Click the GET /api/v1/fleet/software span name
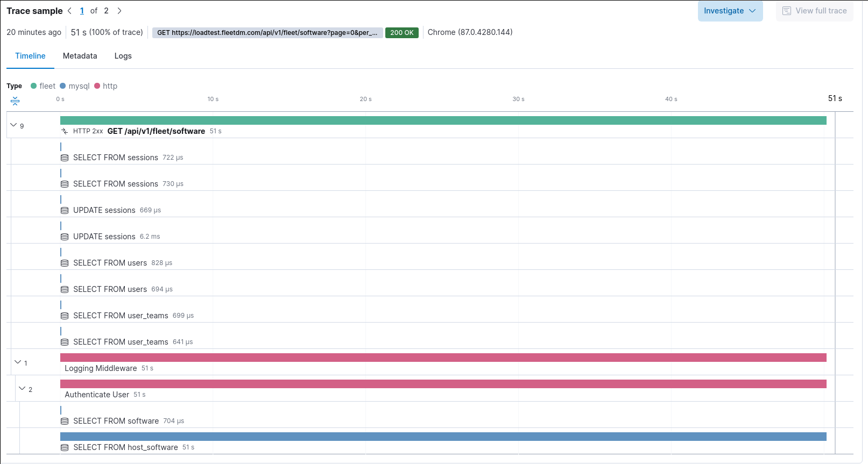Image resolution: width=868 pixels, height=464 pixels. 156,131
